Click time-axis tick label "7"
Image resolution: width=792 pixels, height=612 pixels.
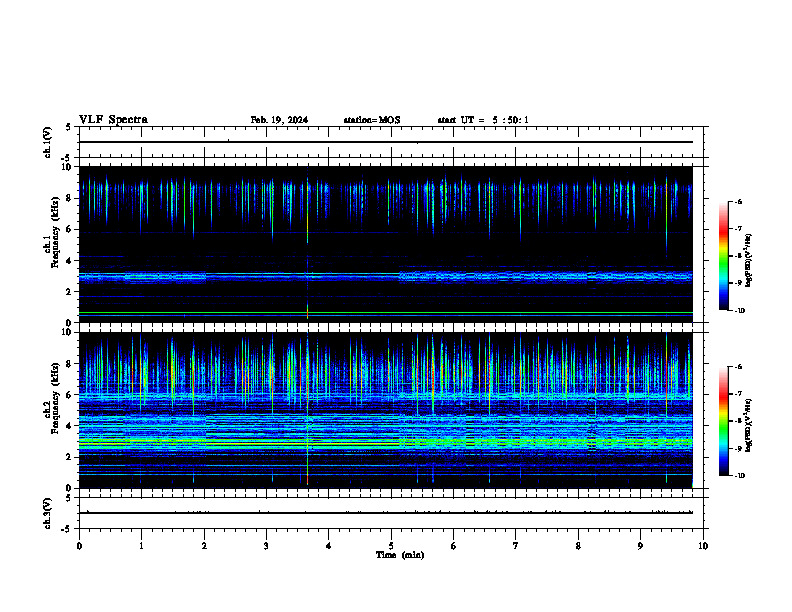[516, 546]
